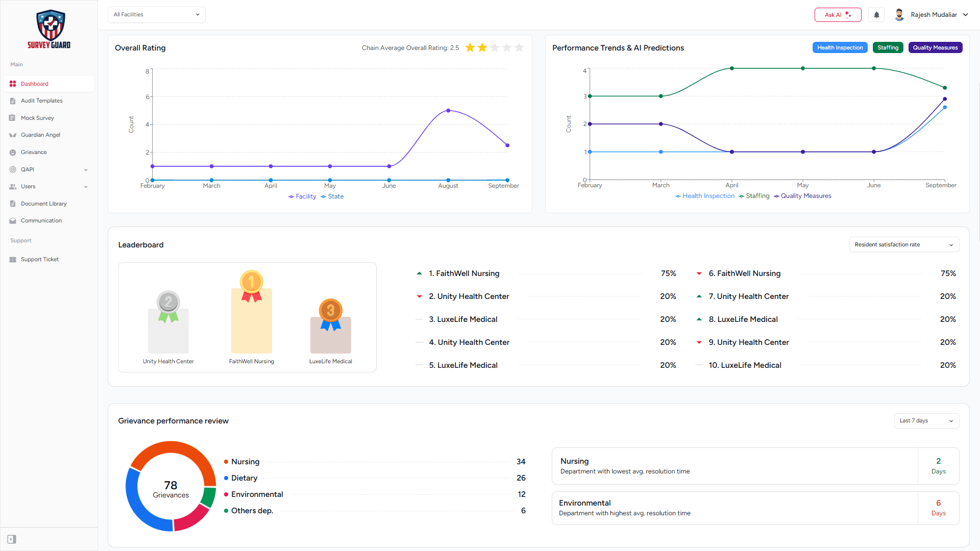The height and width of the screenshot is (551, 980).
Task: Click the Ask AI button
Action: (x=838, y=15)
